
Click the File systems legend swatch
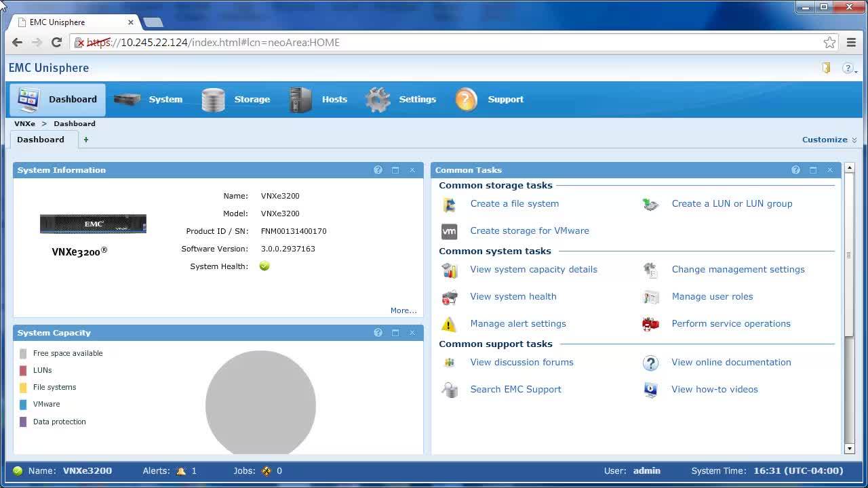pos(23,388)
